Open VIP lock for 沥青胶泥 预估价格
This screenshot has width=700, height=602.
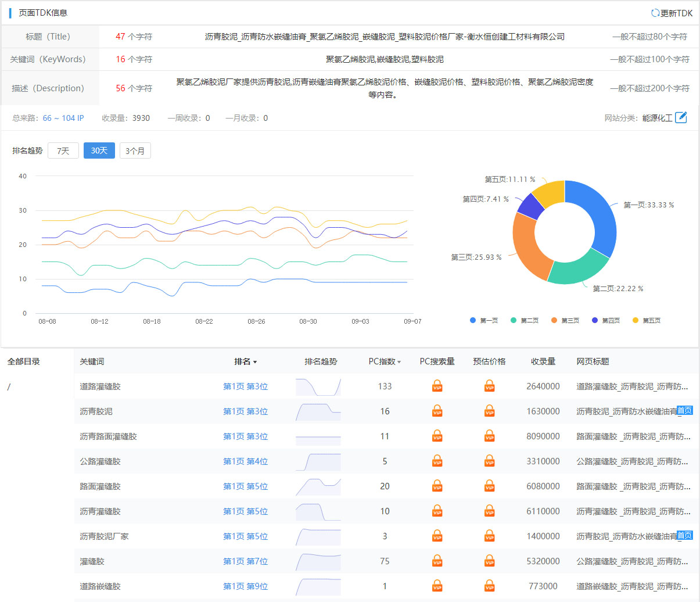coord(489,411)
